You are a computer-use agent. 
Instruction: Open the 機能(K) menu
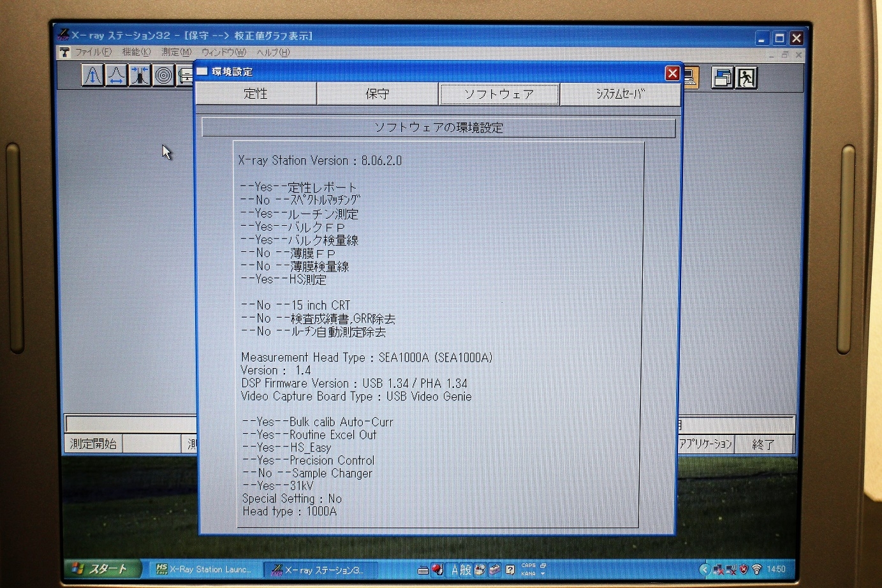[136, 52]
